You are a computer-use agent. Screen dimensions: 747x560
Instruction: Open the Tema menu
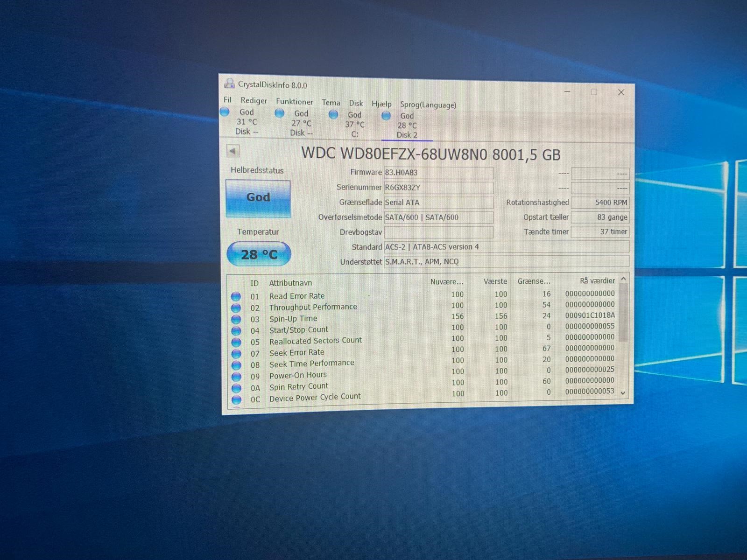[x=331, y=102]
